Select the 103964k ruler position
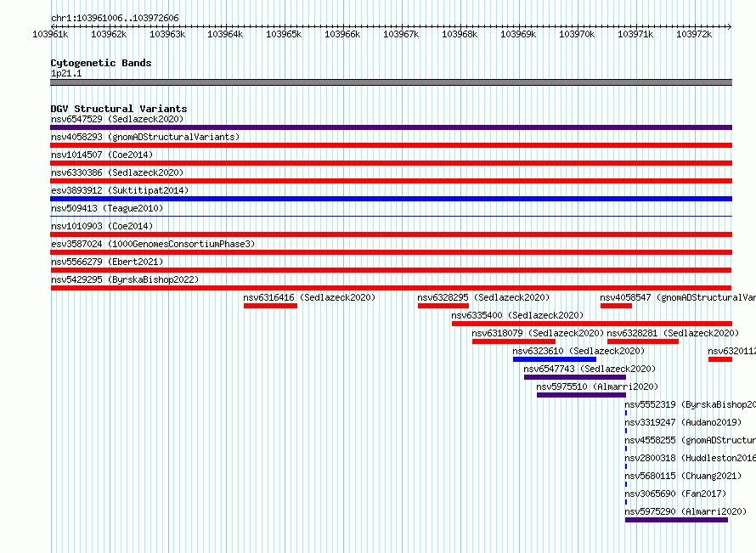This screenshot has height=553, width=756. [225, 34]
